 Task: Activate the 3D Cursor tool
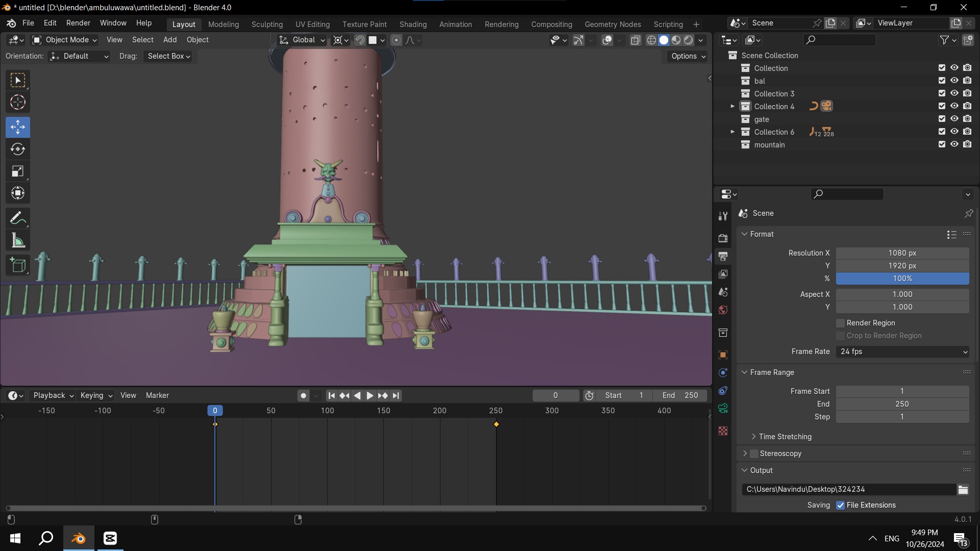coord(18,103)
